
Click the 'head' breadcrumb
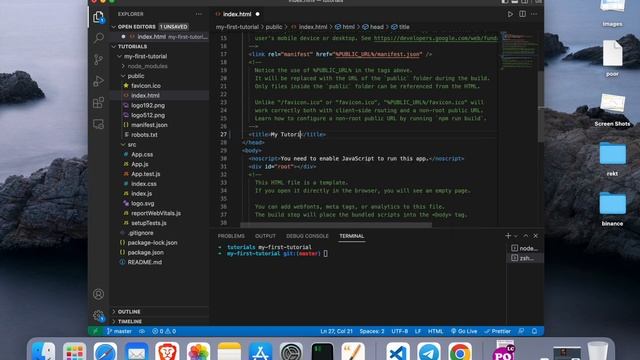click(x=376, y=27)
